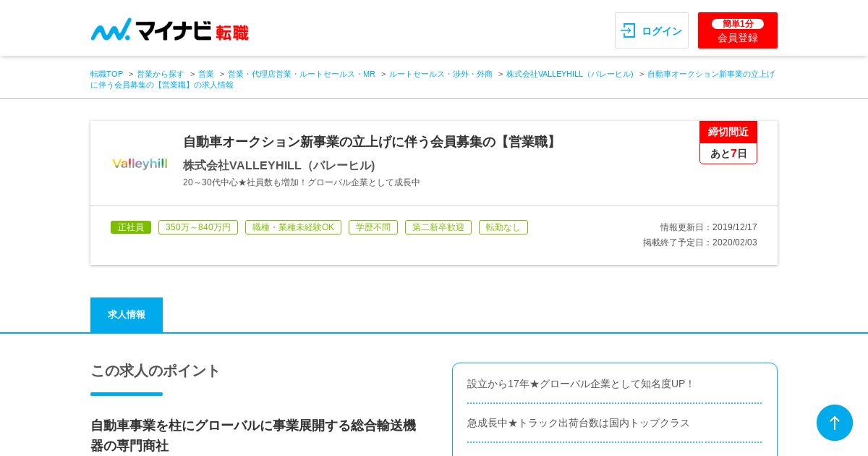Open the Valleyhill company logo
868x456 pixels.
pyautogui.click(x=140, y=164)
